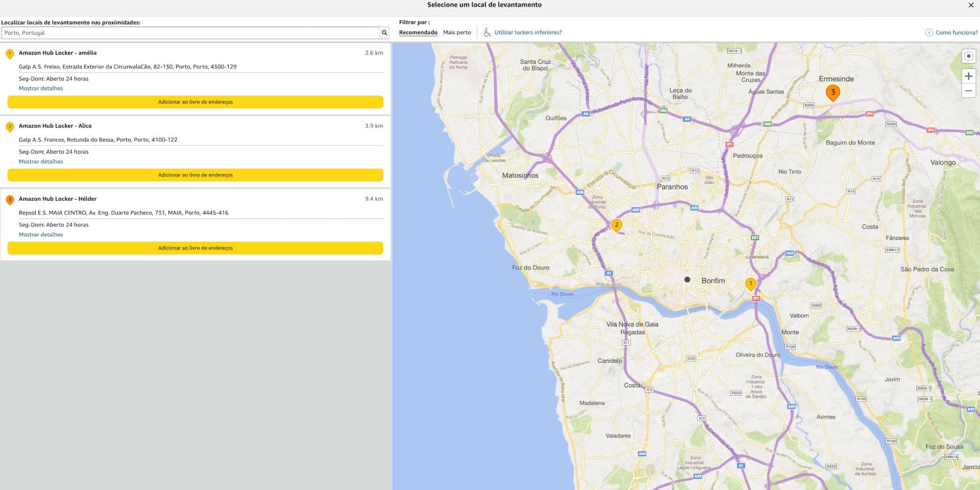Show details for locker amélia

pyautogui.click(x=41, y=88)
